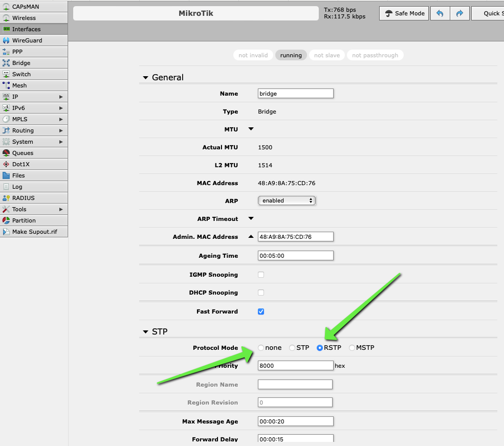Click the Make Supout.rif icon
Screen dimensions: 504x446
click(6, 232)
